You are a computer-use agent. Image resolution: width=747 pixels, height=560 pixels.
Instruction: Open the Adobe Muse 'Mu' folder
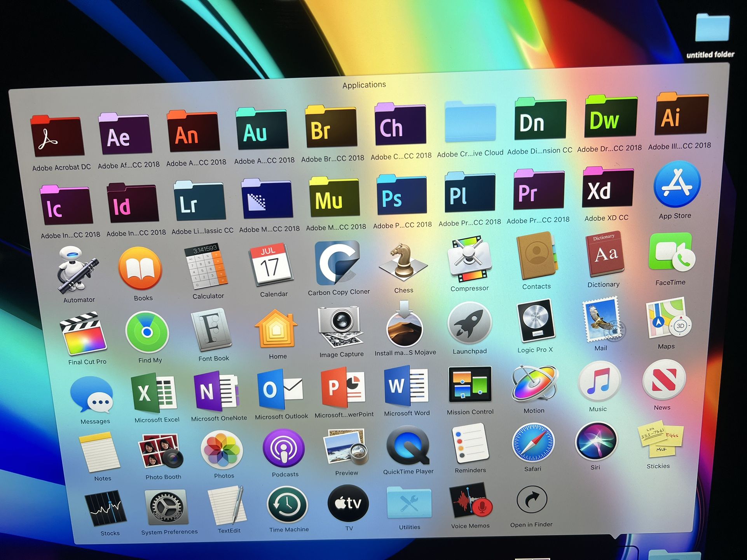pos(334,196)
